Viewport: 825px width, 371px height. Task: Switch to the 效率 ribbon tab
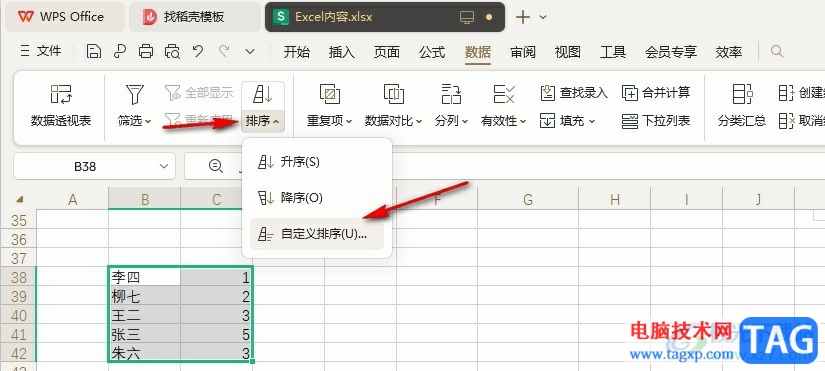point(729,52)
